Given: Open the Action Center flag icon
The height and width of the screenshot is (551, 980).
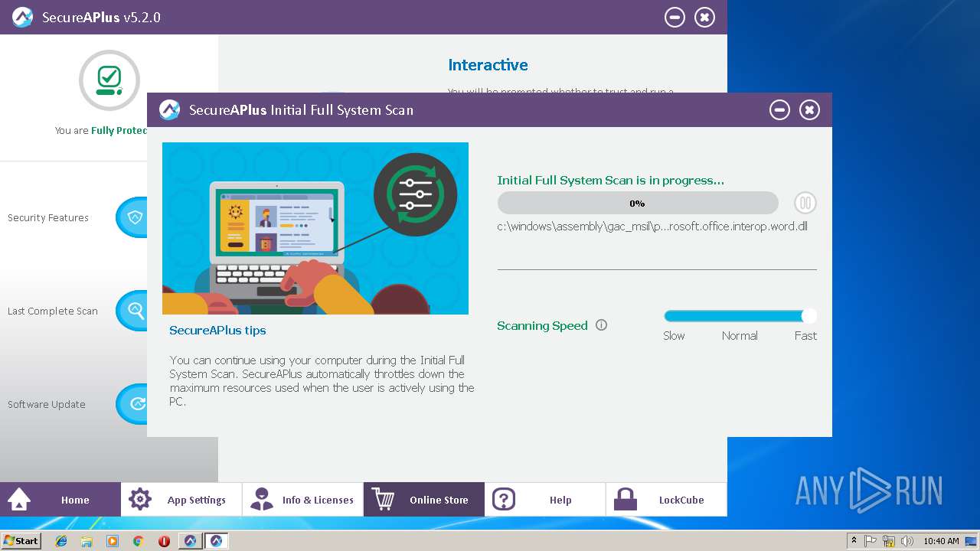Looking at the screenshot, I should coord(871,541).
